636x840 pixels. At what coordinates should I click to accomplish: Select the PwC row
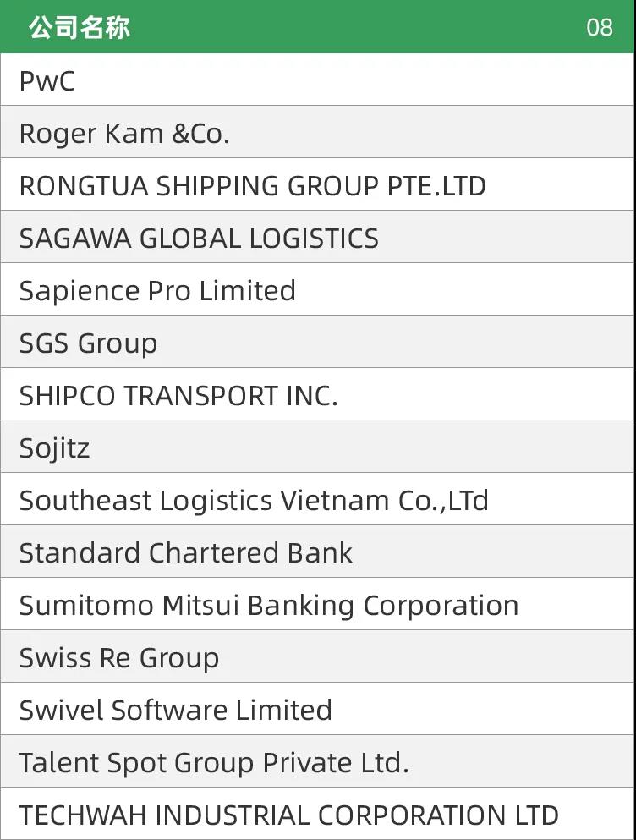click(x=318, y=80)
